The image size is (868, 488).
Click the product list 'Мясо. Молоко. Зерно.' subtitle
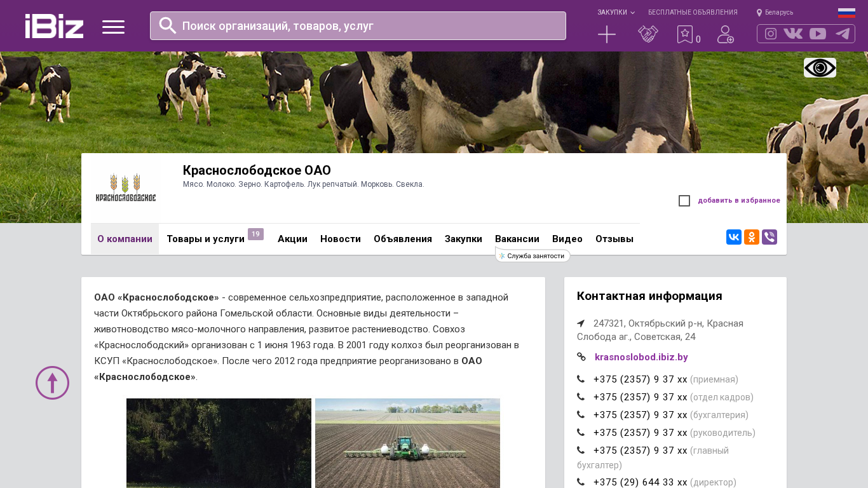303,184
